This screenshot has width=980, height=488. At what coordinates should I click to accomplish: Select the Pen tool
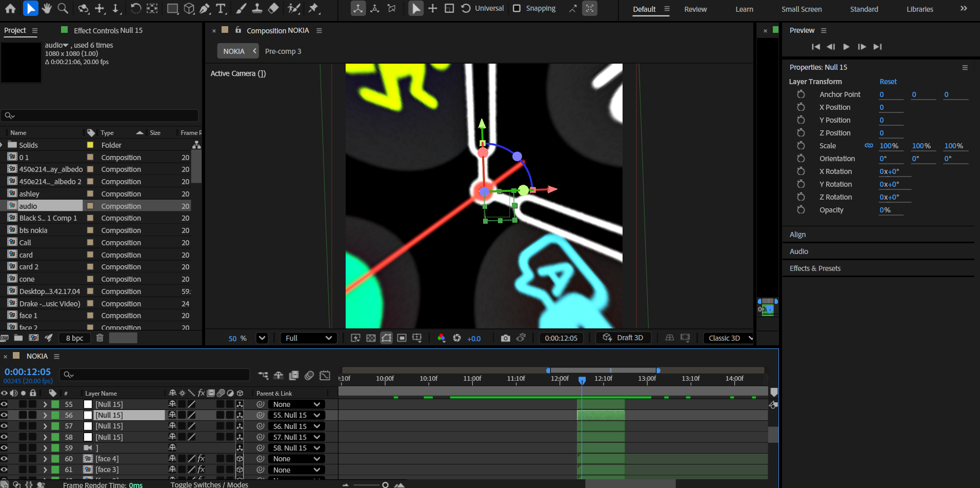point(205,8)
